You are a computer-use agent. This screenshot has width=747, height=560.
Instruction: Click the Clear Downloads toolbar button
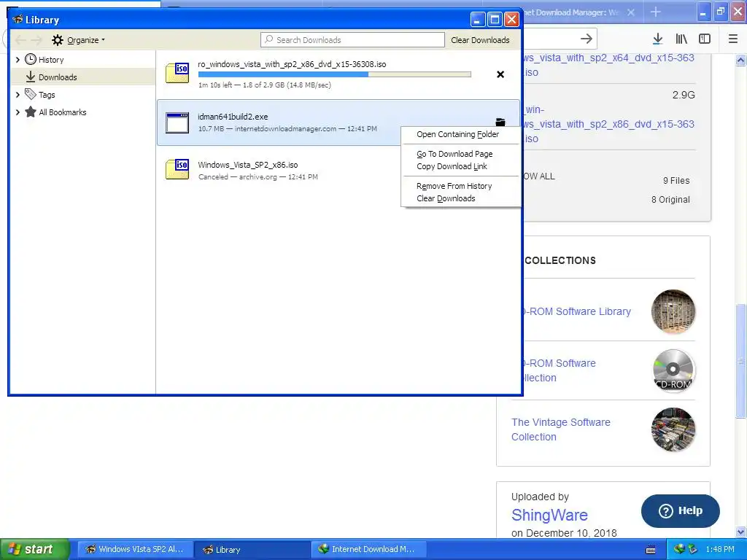click(480, 40)
